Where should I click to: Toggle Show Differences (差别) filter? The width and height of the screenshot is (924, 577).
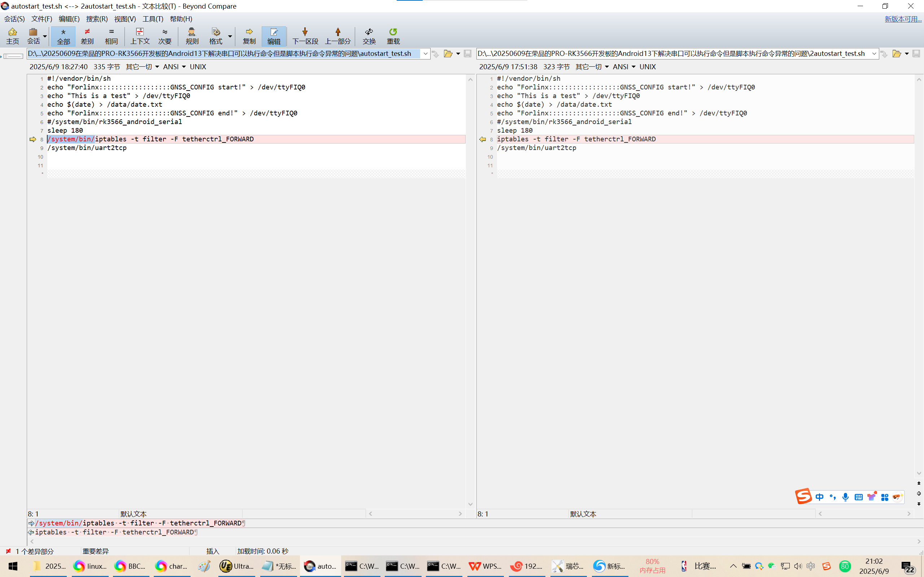(87, 36)
